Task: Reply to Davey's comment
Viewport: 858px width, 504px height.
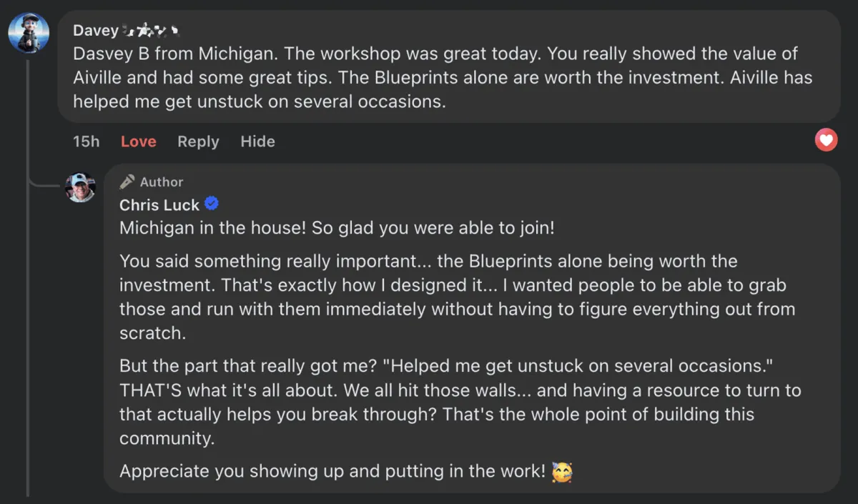Action: 198,142
